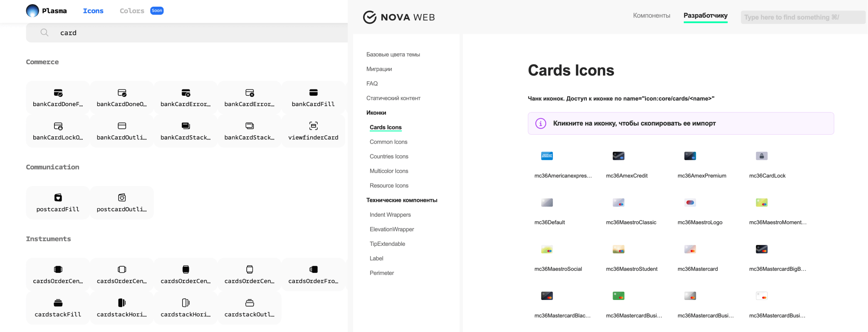The width and height of the screenshot is (868, 332).
Task: Click the mc36Default card icon
Action: (x=547, y=203)
